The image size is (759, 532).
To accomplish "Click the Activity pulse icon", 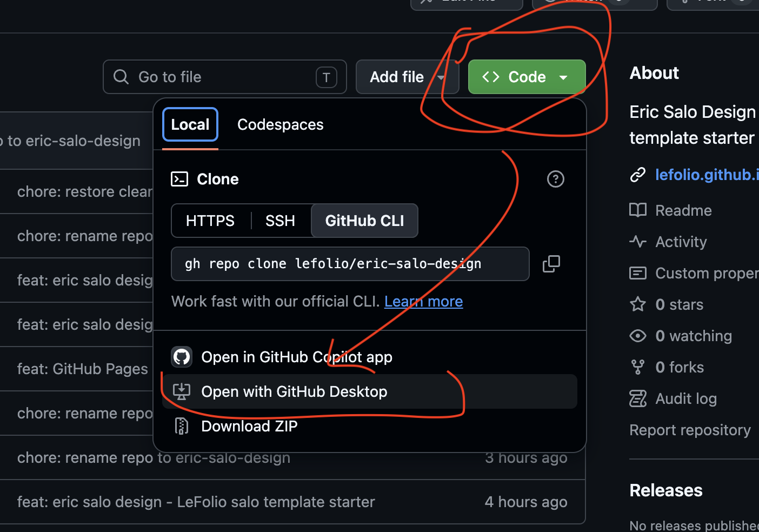I will 638,242.
